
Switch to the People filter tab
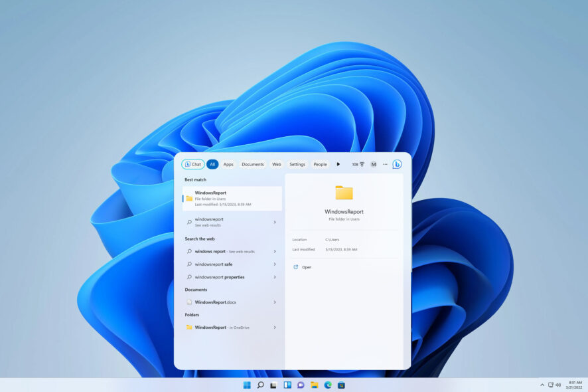tap(320, 164)
